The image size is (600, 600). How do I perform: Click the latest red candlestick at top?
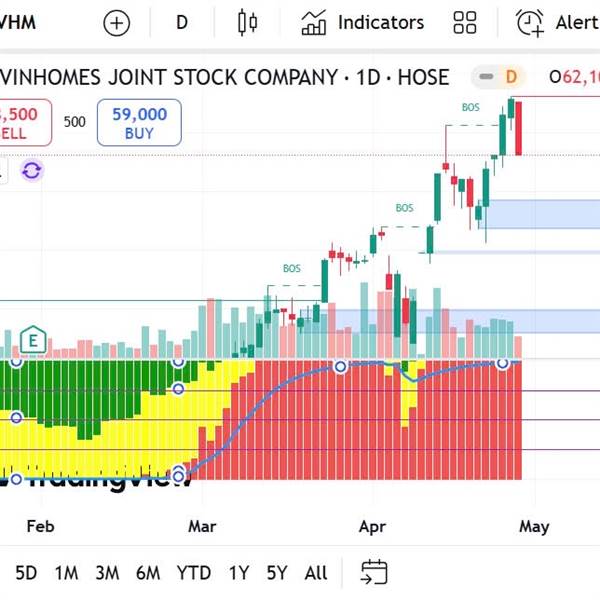[x=518, y=128]
